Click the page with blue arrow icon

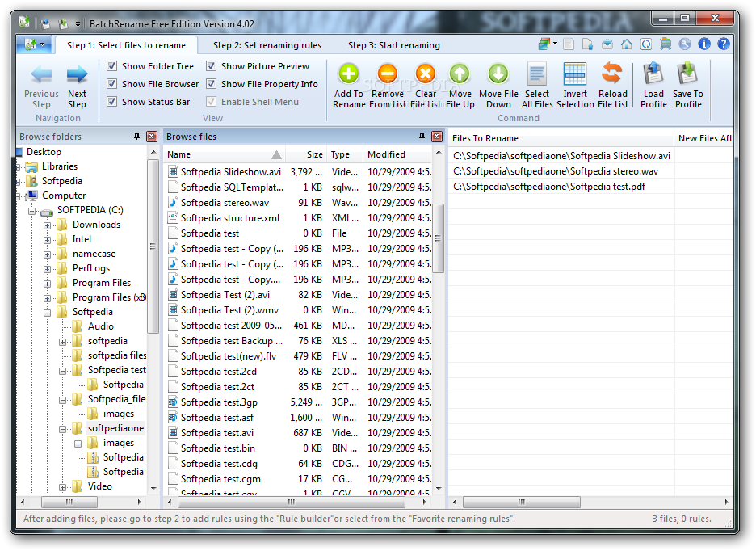[587, 44]
